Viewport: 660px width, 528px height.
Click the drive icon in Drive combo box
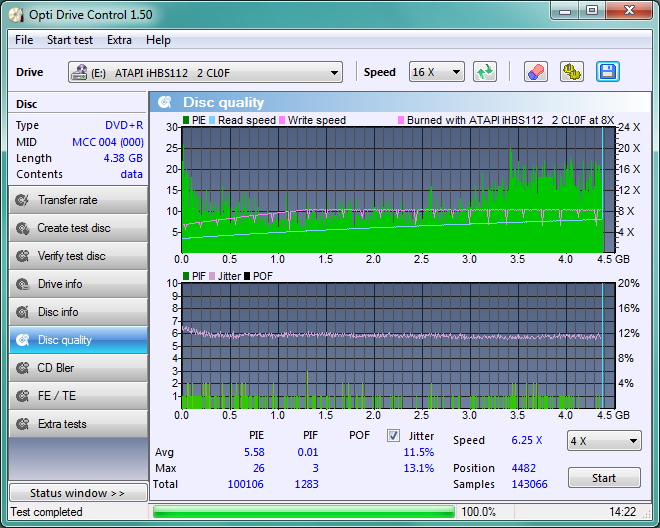[79, 72]
